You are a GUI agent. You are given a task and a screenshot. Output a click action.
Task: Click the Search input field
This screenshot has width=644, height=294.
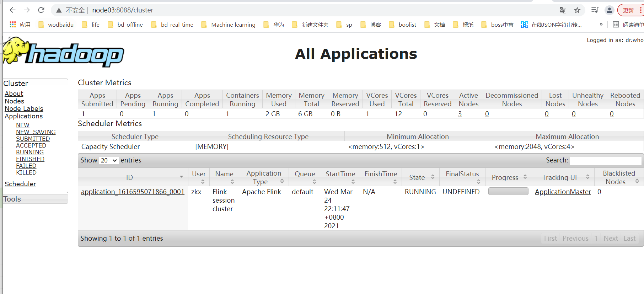tap(605, 160)
